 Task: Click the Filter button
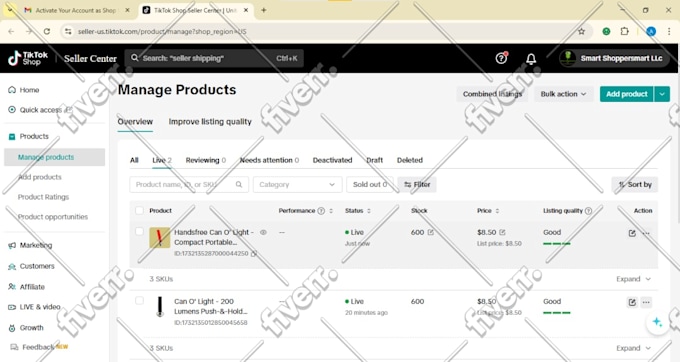tap(417, 185)
